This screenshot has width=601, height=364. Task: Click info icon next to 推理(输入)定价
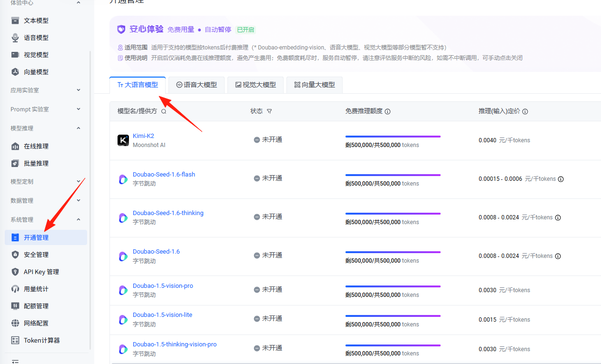pyautogui.click(x=525, y=111)
